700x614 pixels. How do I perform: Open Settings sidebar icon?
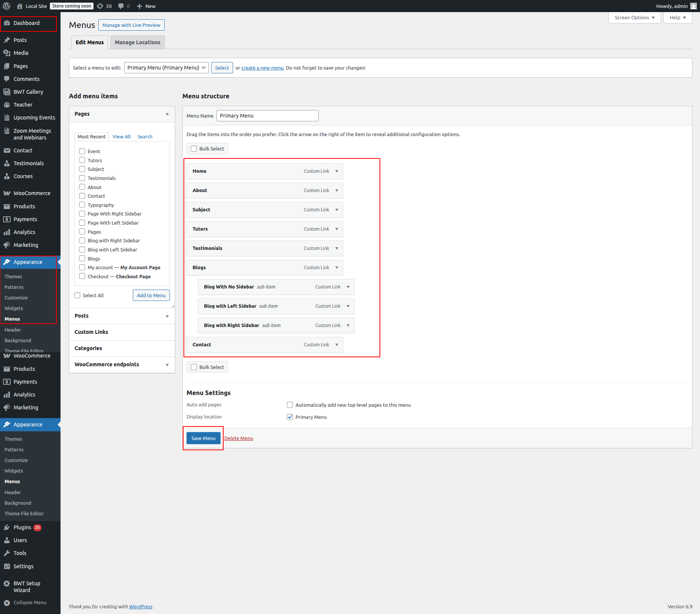coord(7,566)
